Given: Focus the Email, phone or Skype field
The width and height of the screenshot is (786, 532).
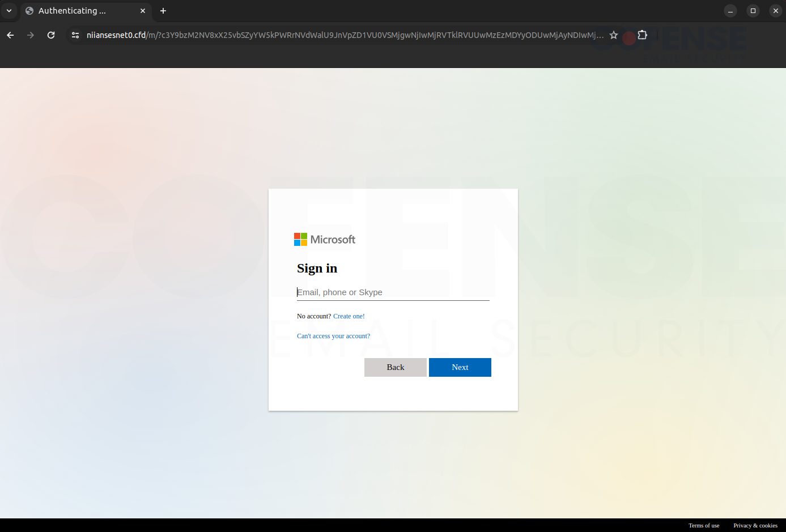Looking at the screenshot, I should coord(393,292).
